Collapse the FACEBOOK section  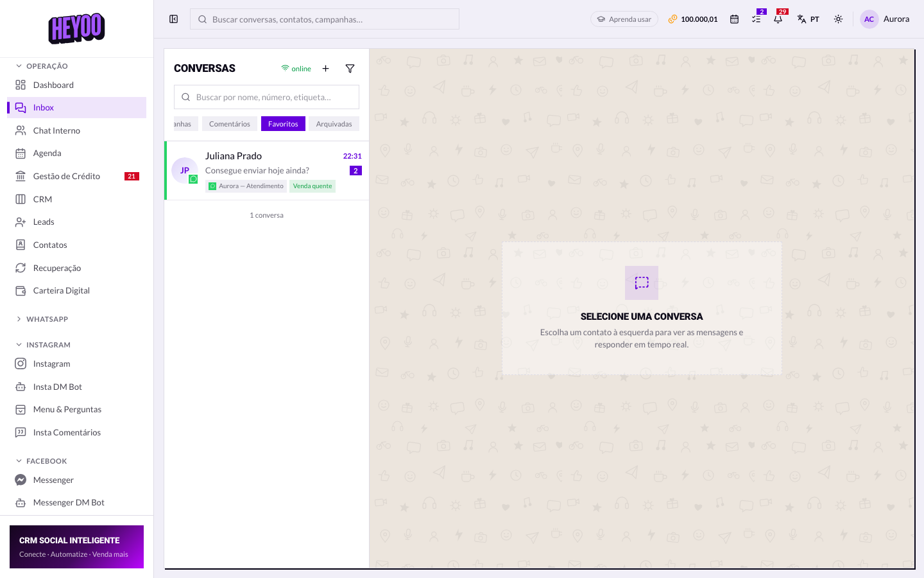point(42,461)
